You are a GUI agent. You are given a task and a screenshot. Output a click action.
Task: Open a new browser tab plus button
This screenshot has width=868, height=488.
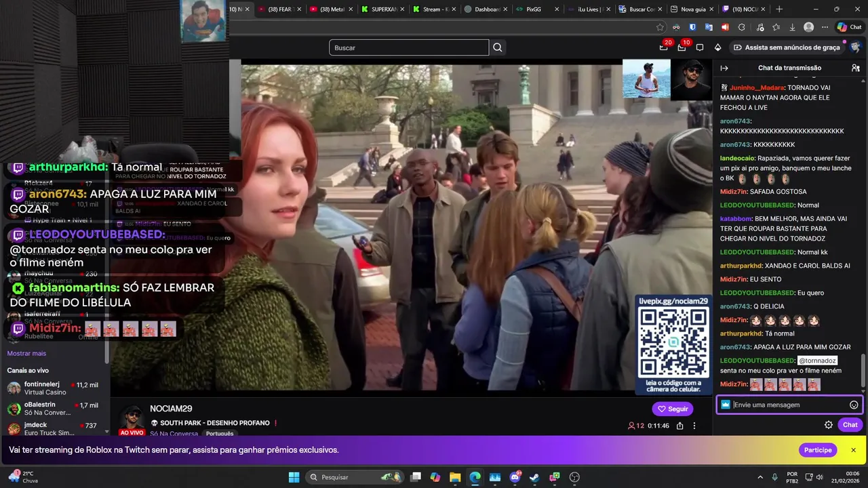pos(779,9)
